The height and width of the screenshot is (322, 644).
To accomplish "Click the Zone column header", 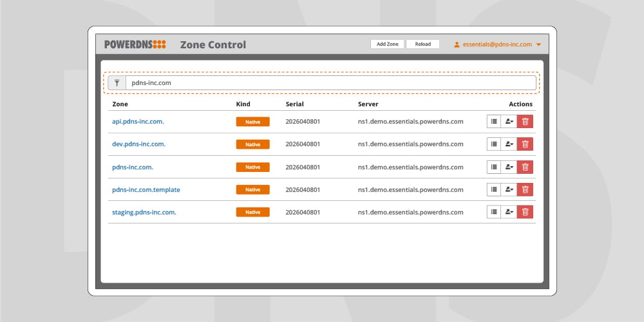I will 120,104.
